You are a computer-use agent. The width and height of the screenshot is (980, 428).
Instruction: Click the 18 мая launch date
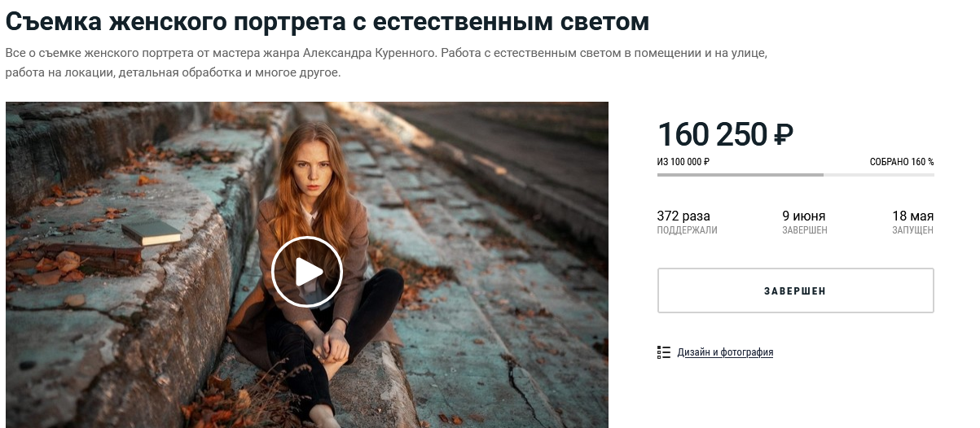913,216
